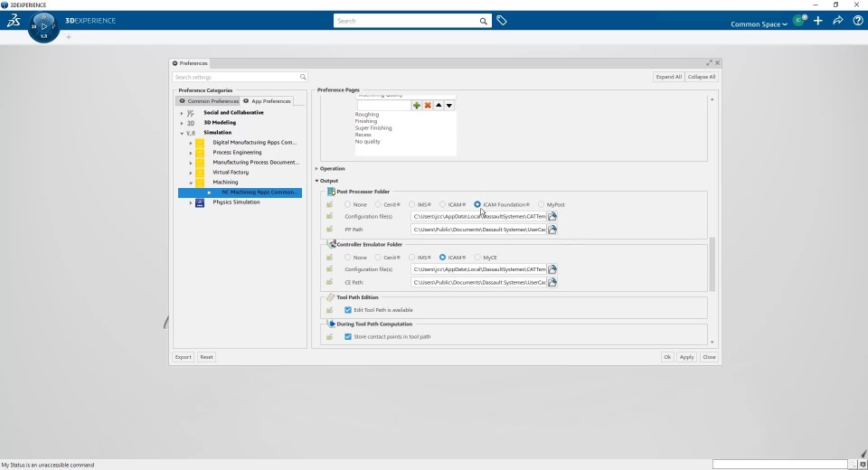Click the Dassault Systemes 3DS logo
The width and height of the screenshot is (868, 470).
[x=14, y=21]
